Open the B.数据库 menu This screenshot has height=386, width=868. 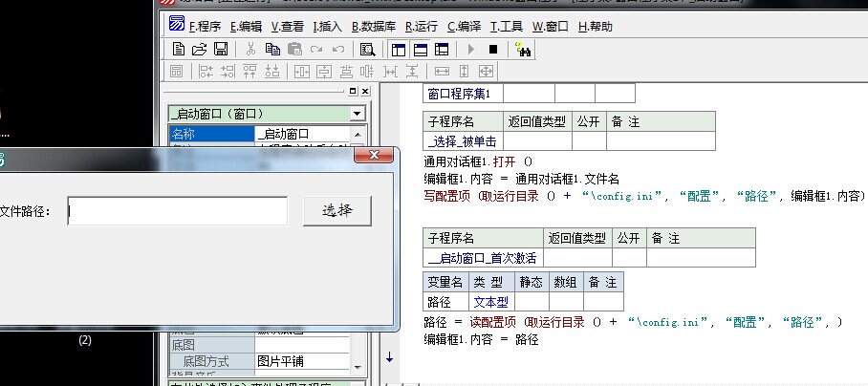coord(374,26)
